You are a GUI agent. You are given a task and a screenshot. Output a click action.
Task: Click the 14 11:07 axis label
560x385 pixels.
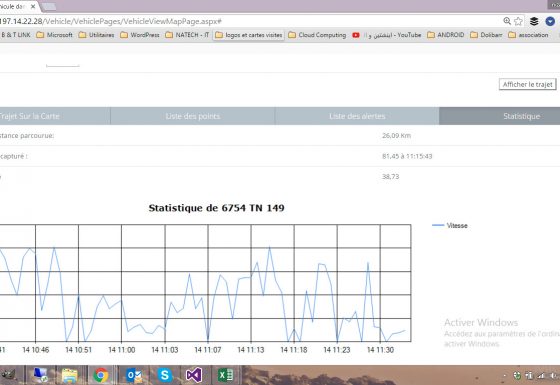coord(208,350)
